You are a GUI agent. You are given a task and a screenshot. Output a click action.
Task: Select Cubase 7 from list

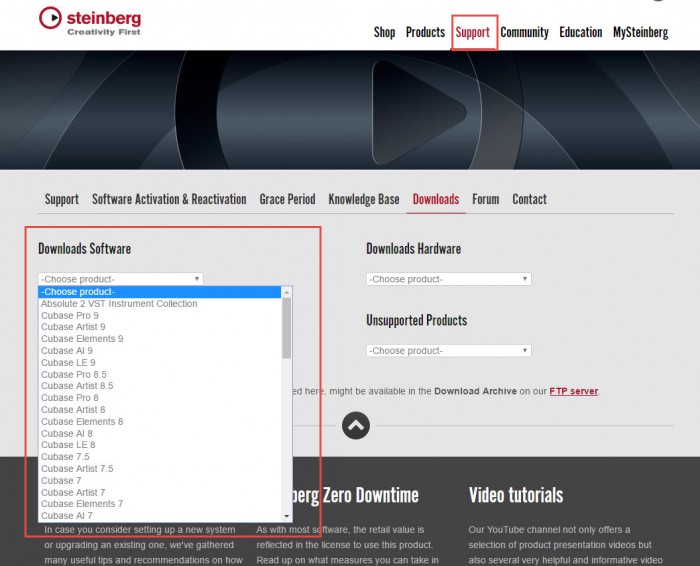[160, 480]
